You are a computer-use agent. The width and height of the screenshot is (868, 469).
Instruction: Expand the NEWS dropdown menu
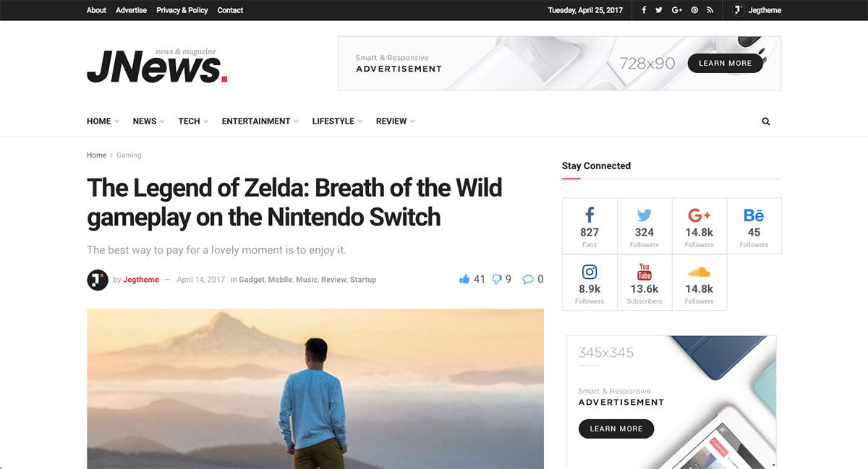148,121
